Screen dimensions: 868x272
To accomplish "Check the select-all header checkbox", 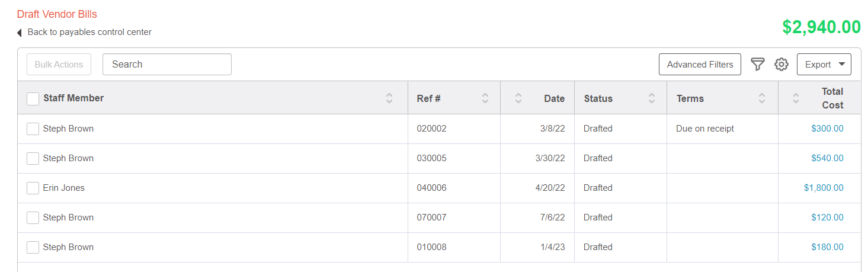I will 33,99.
